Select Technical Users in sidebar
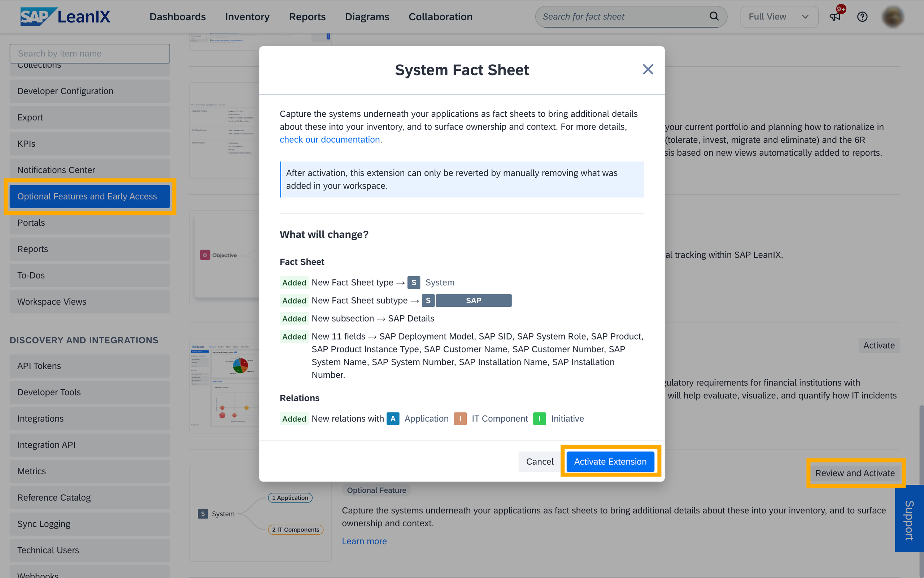 click(90, 550)
